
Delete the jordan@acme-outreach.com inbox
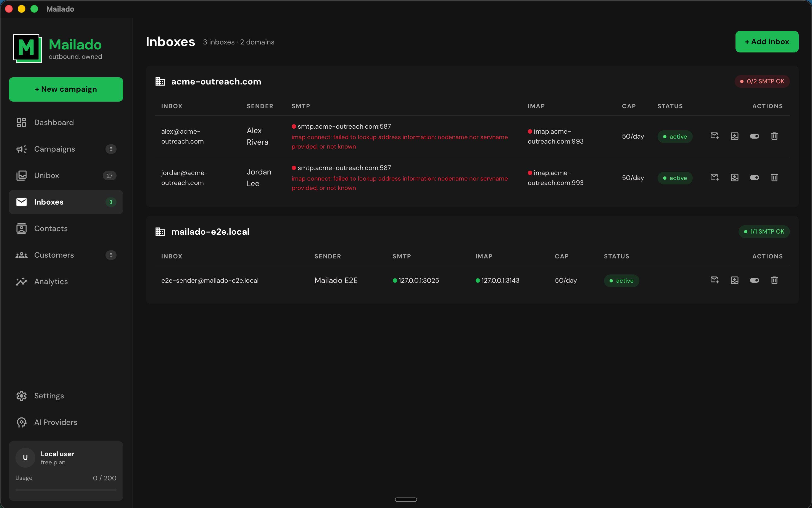[x=774, y=178]
